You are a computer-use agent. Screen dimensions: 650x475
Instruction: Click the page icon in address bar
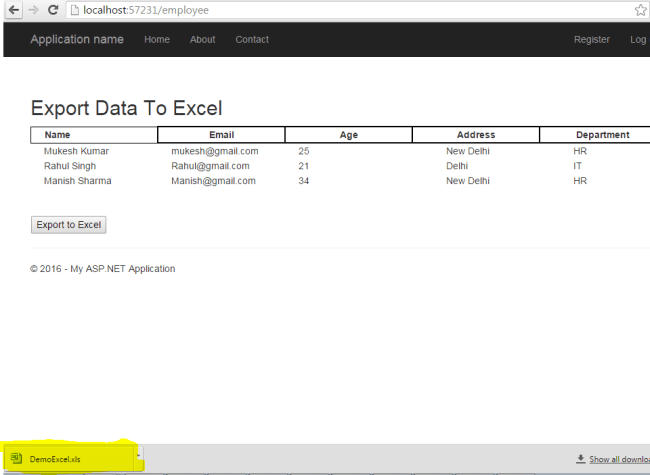tap(75, 10)
